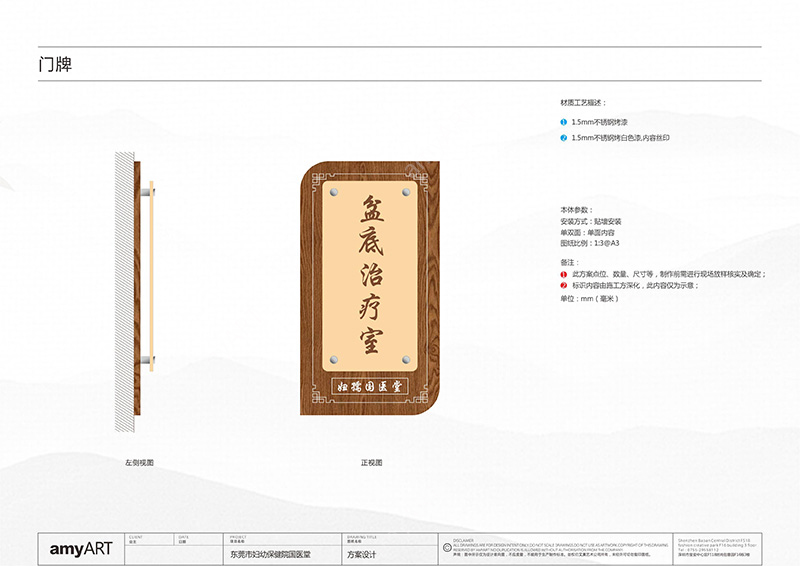Click the 本体参数 heading
The image size is (800, 566).
coord(577,210)
